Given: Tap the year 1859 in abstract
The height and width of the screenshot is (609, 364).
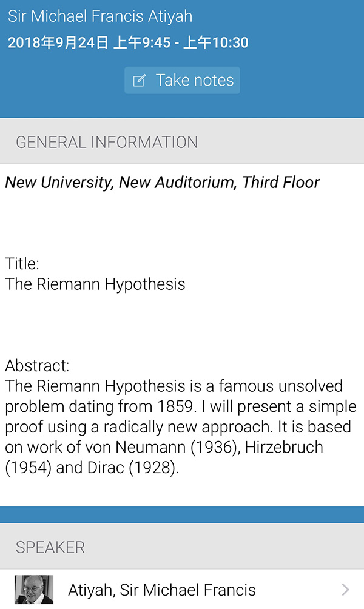Looking at the screenshot, I should pos(175,406).
